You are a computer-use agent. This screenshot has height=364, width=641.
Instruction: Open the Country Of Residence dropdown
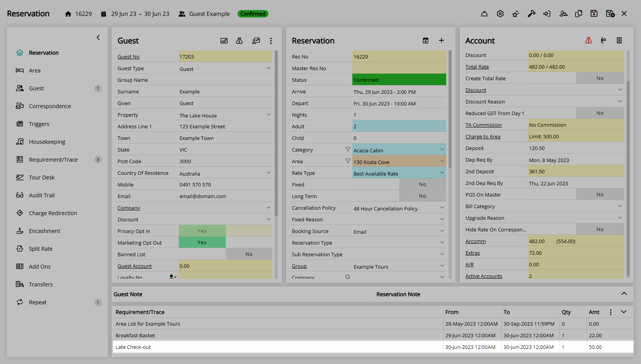pos(269,173)
